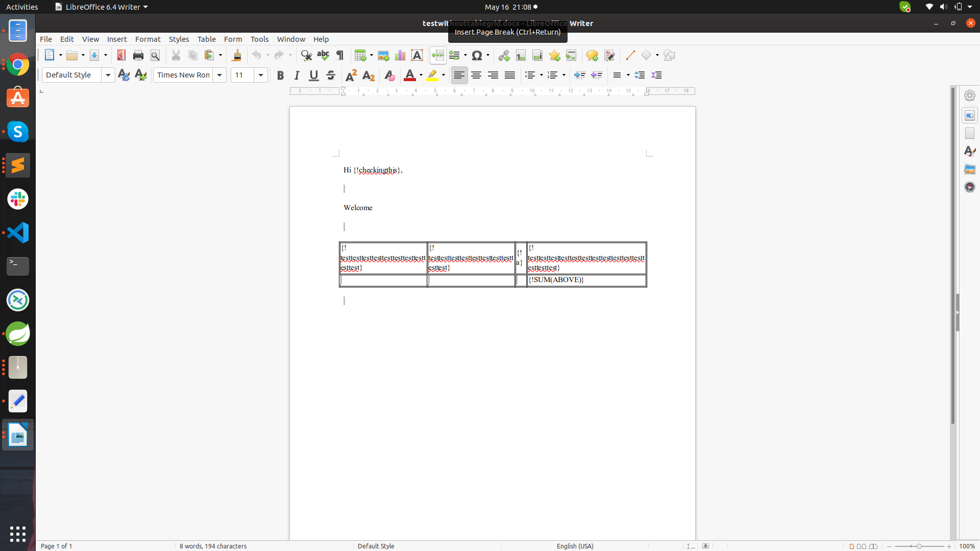Click the Strikethrough formatting icon

(330, 74)
